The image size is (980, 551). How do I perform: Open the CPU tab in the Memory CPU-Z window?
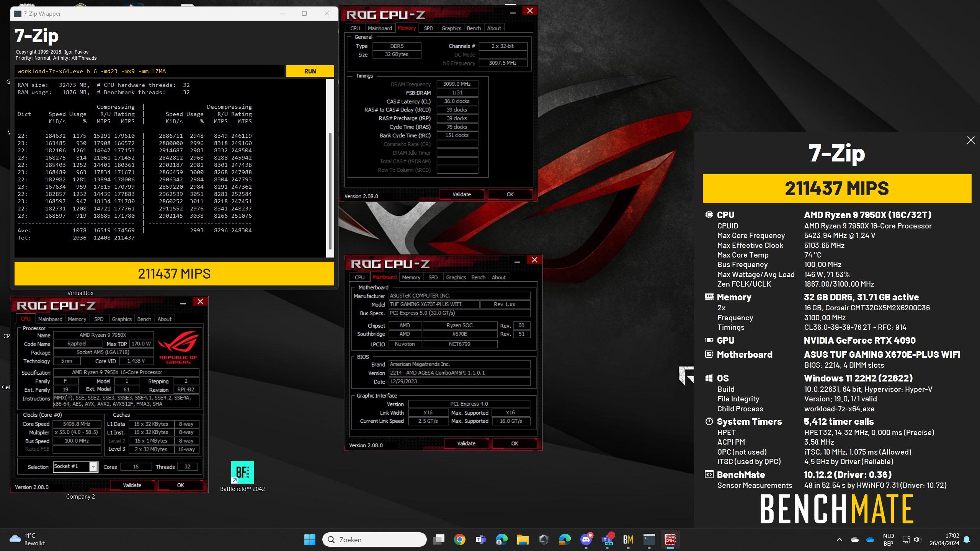(x=355, y=28)
